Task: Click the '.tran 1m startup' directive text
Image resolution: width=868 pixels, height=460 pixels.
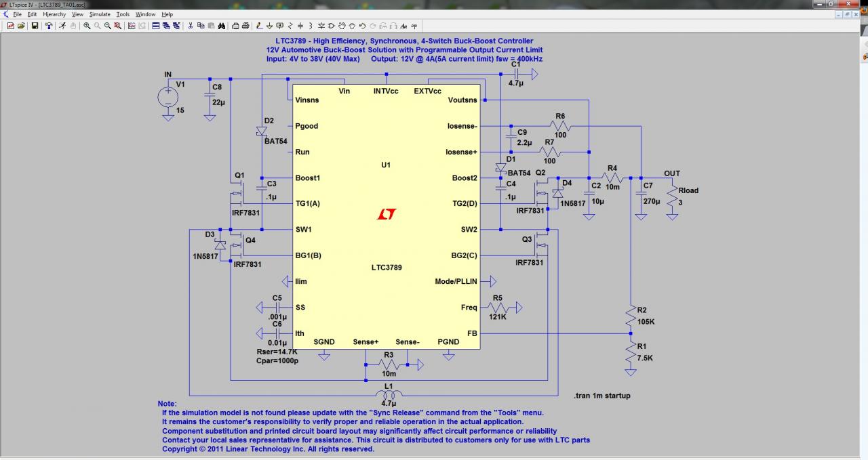Action: 602,396
